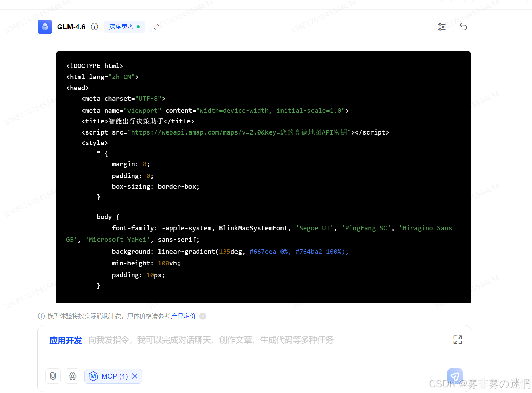This screenshot has height=393, width=532.
Task: Click the undo/reset conversation arrow icon
Action: pyautogui.click(x=463, y=27)
